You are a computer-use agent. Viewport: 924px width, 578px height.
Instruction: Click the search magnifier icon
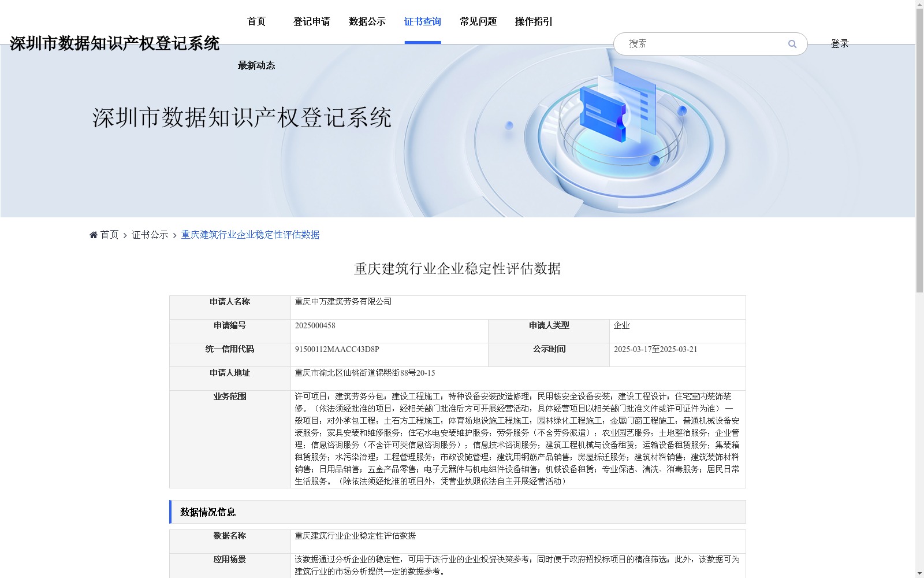click(x=792, y=44)
